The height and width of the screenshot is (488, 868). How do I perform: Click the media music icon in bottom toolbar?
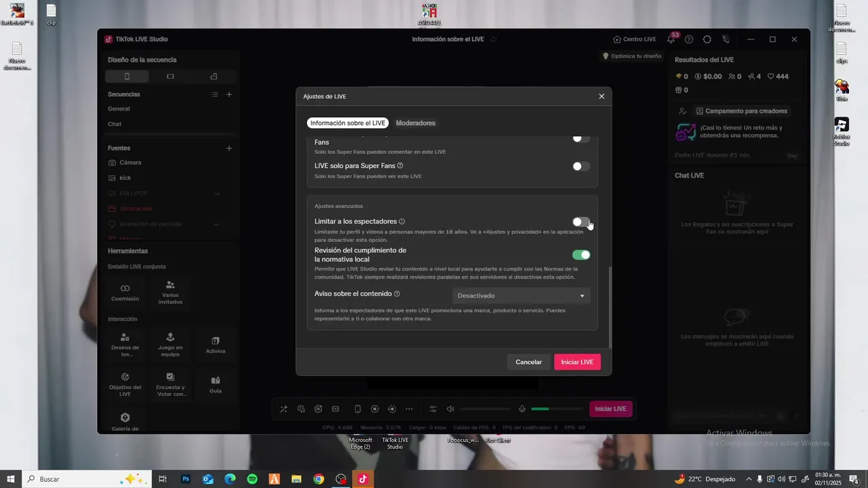pos(301,409)
